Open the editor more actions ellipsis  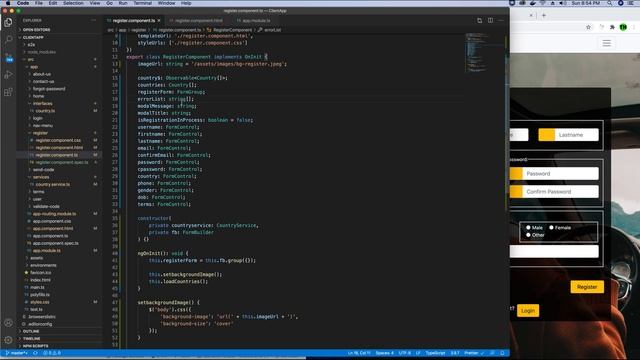(x=501, y=20)
